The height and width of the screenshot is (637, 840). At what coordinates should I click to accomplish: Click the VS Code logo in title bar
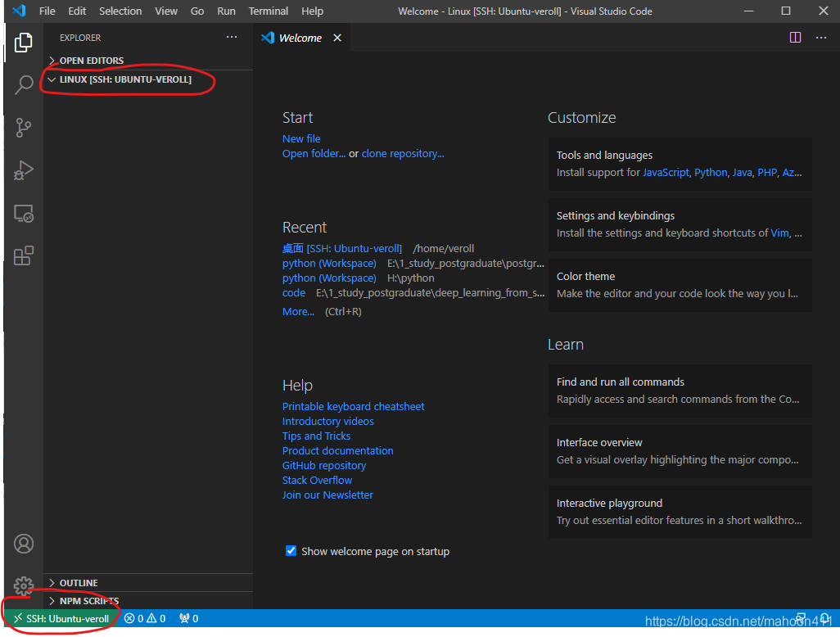coord(20,11)
